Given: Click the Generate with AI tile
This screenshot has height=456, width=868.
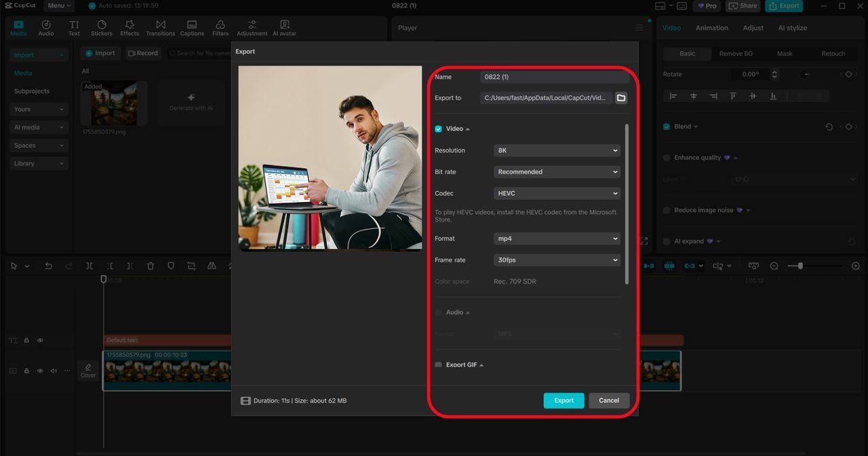Looking at the screenshot, I should (x=191, y=103).
